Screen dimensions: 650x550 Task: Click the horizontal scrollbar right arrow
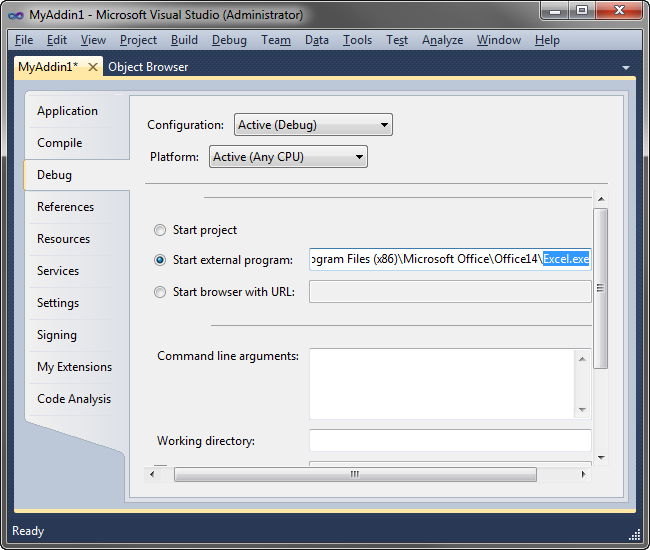pyautogui.click(x=583, y=474)
